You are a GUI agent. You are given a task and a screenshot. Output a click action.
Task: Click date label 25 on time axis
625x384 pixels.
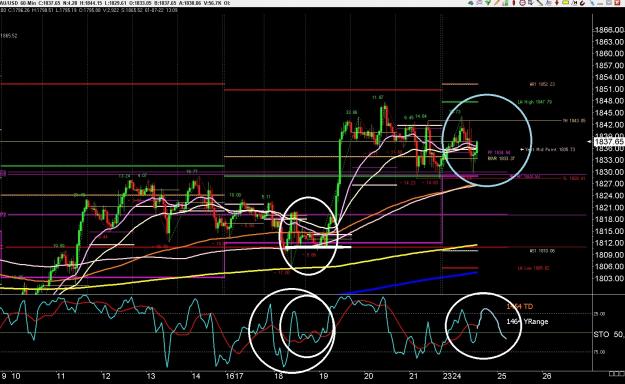502,376
